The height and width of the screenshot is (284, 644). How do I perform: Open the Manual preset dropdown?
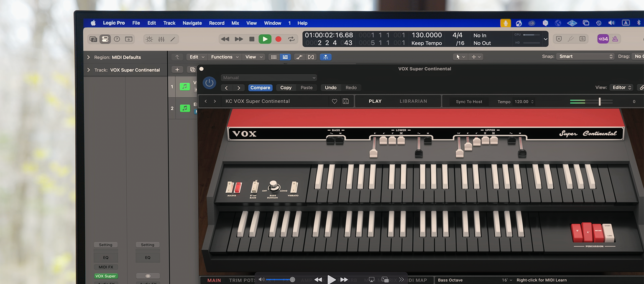click(269, 78)
